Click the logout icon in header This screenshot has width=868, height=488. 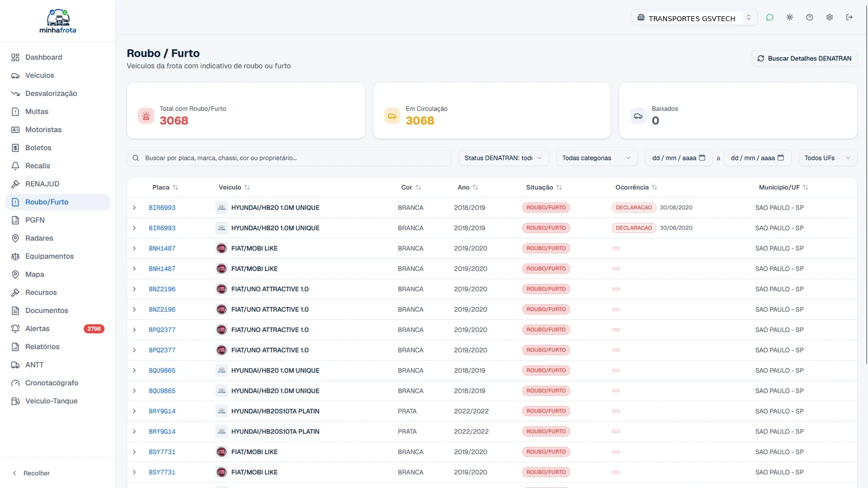point(850,17)
